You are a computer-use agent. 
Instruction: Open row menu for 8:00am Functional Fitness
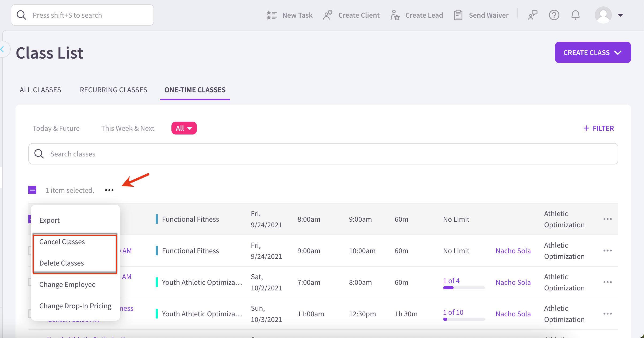coord(607,219)
